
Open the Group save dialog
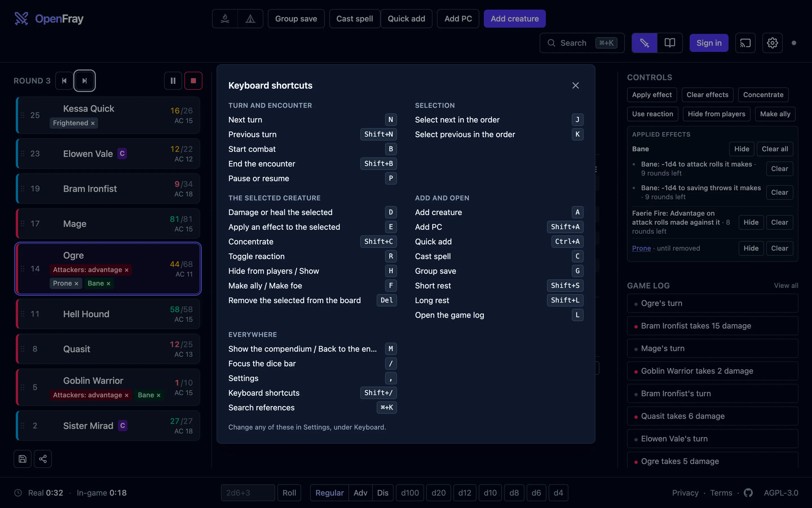[x=296, y=19]
